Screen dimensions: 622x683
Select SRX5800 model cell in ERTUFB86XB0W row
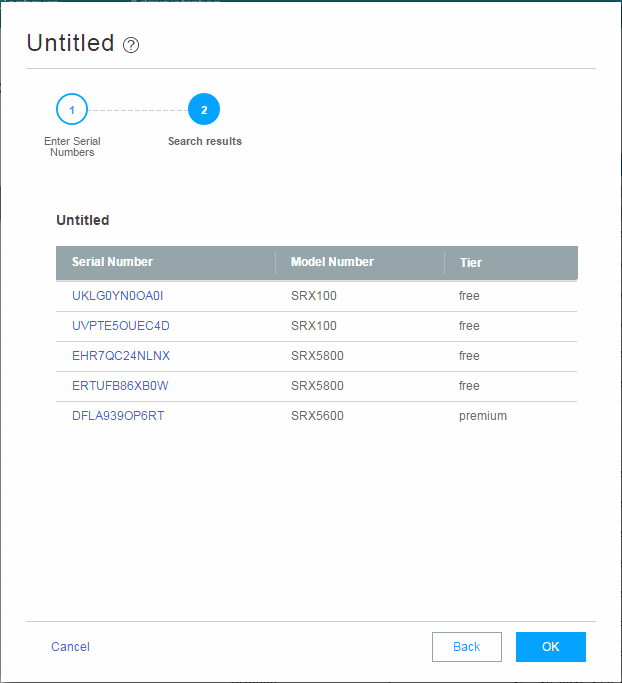point(317,386)
